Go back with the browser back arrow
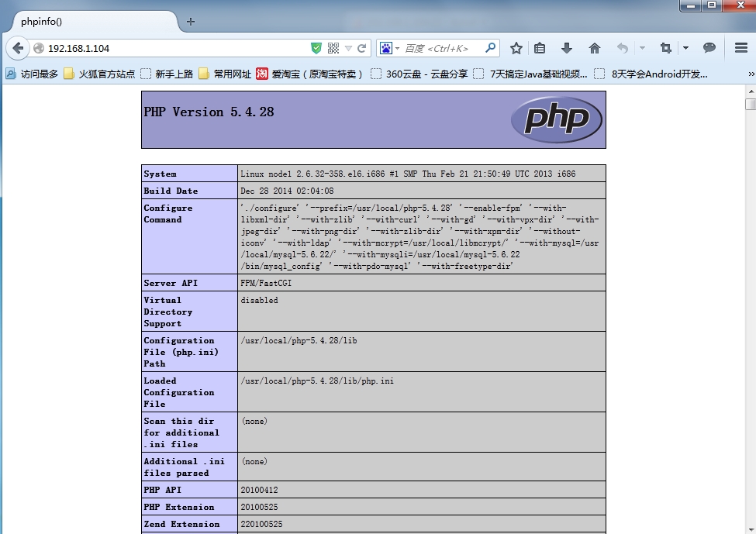This screenshot has height=534, width=756. 18,48
